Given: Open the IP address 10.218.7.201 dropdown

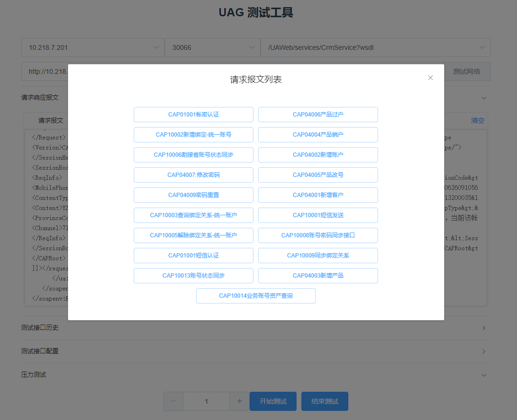Looking at the screenshot, I should tap(93, 47).
